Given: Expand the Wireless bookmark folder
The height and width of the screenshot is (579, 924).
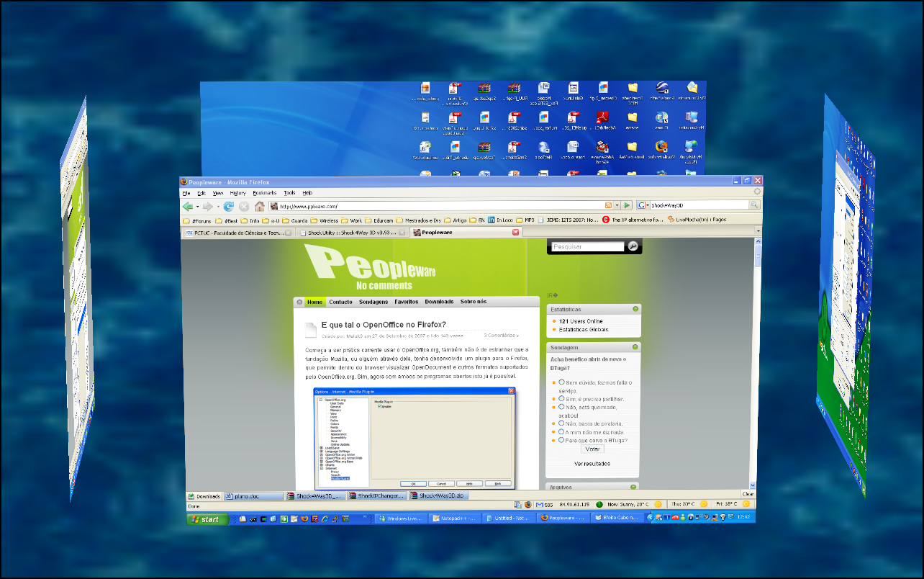Looking at the screenshot, I should (324, 220).
